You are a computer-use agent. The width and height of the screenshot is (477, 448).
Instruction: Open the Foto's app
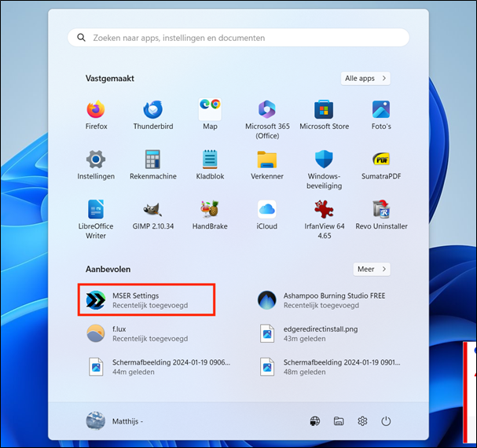381,115
